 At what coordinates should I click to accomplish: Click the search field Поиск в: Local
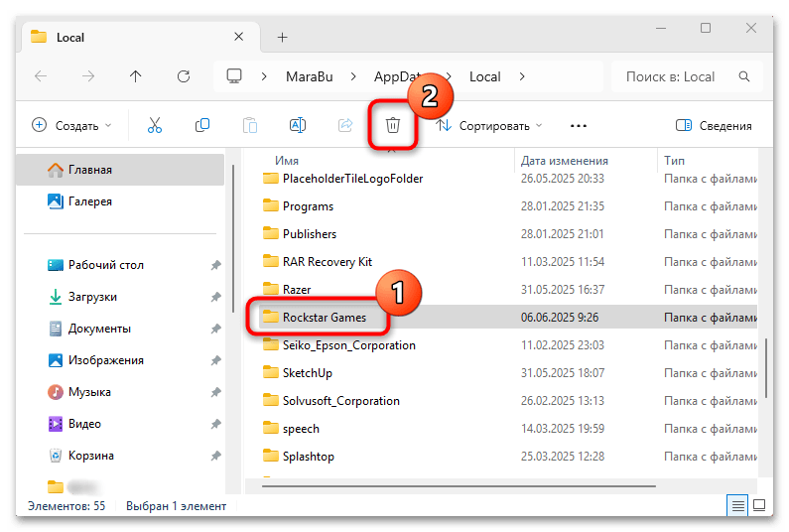(685, 76)
